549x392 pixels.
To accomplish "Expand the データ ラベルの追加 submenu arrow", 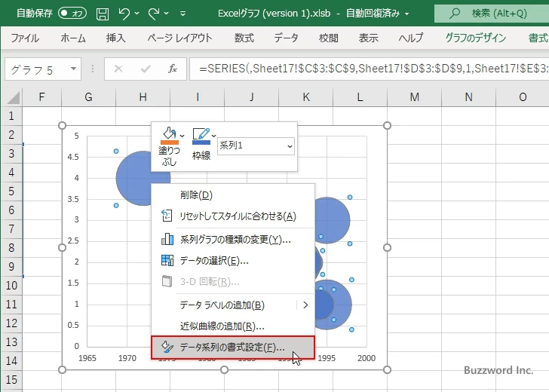I will [x=305, y=305].
